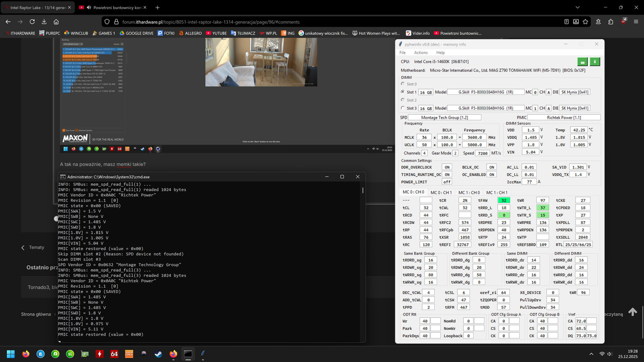
Task: Open the pyhwinfo feather taskbar icon
Action: pos(203,354)
